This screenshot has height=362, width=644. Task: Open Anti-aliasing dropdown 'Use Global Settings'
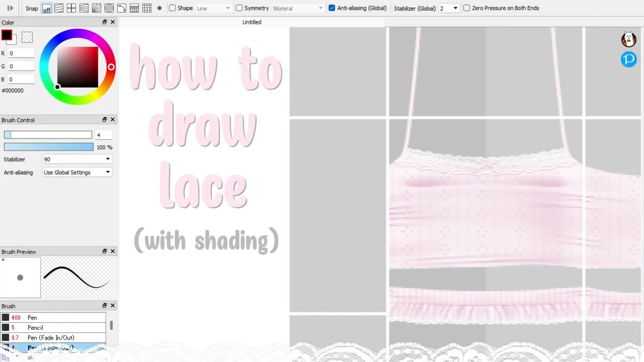77,172
